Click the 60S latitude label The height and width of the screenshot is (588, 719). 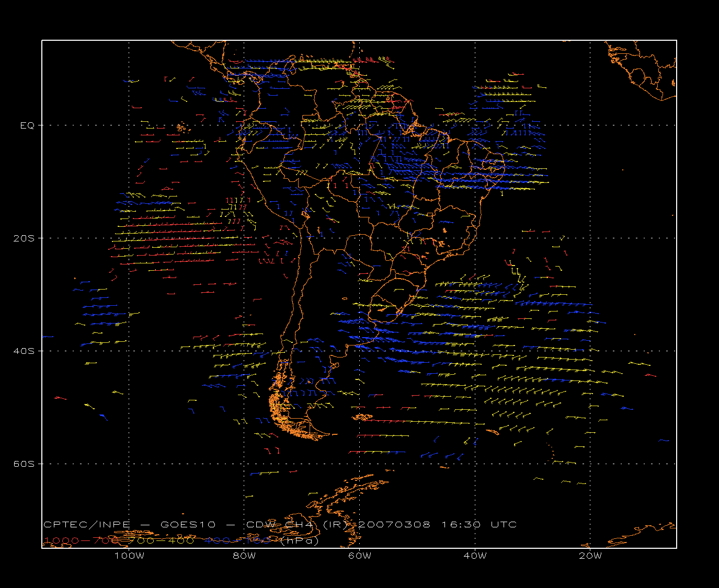(24, 464)
